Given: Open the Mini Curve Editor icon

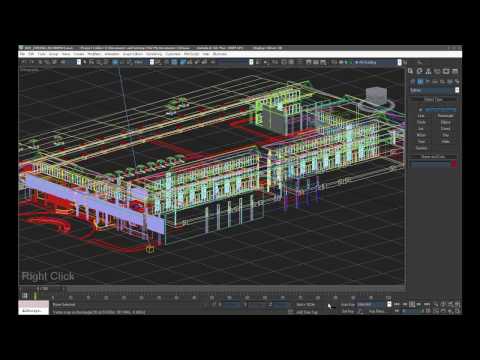Looking at the screenshot, I should pyautogui.click(x=25, y=295).
